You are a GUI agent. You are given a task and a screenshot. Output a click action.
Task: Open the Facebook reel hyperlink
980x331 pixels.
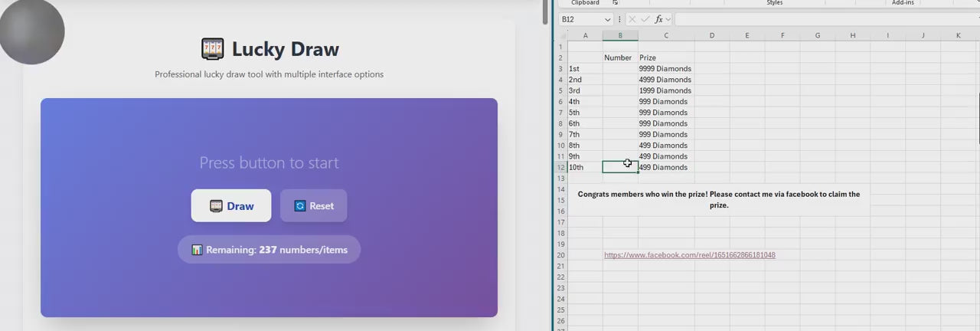pos(689,255)
